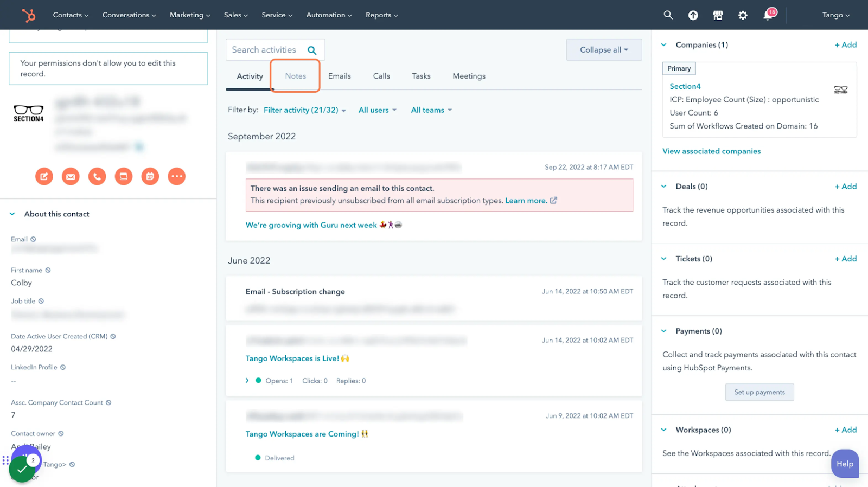
Task: Open the Service menu
Action: 277,15
